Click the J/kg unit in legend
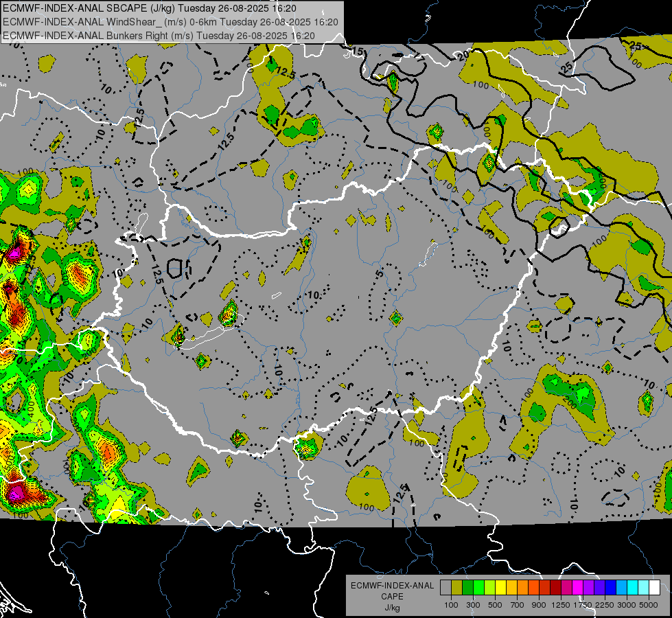Screen dimensions: 672x618 [392, 608]
